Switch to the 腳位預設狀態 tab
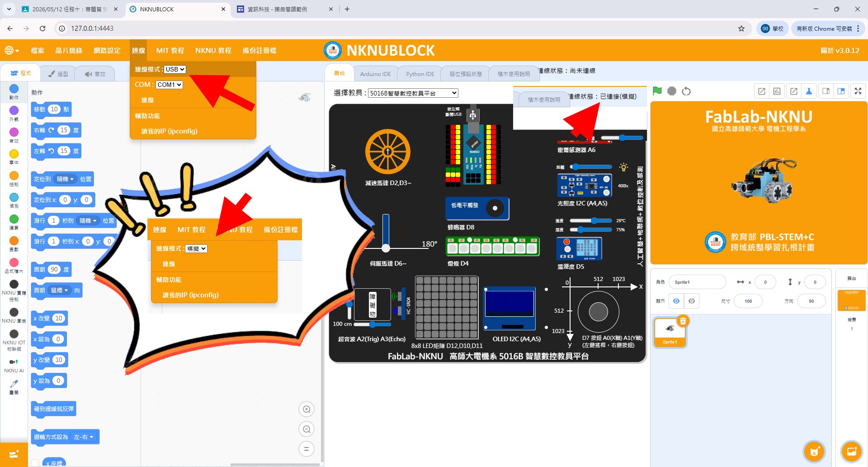Screen dimensions: 868x467 coord(466,74)
